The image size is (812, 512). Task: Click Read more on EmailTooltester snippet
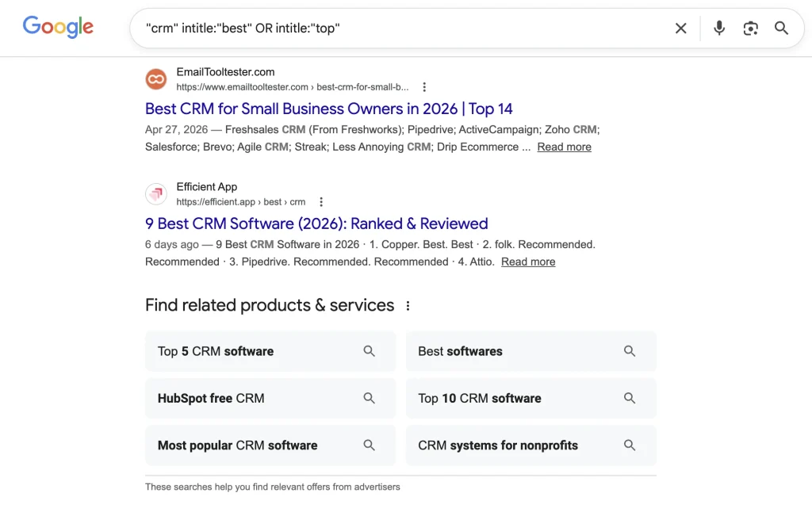point(564,147)
